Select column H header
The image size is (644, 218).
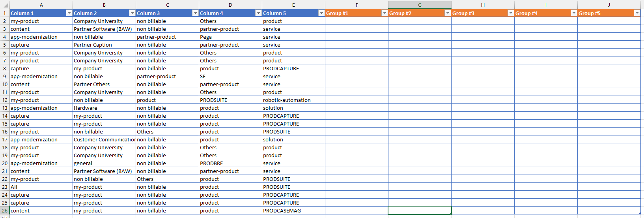pyautogui.click(x=483, y=5)
